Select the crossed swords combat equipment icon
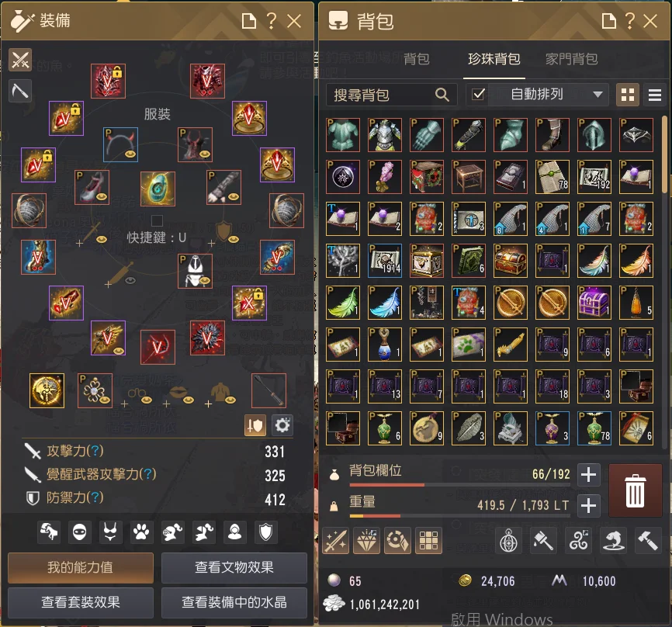This screenshot has width=672, height=627. coord(20,60)
